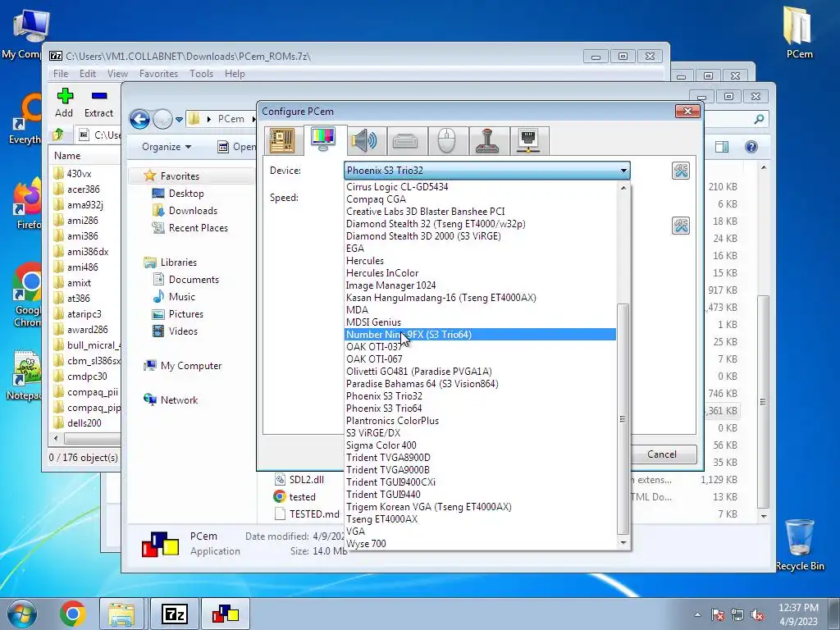Pick Tseng ET4000AX entry
The height and width of the screenshot is (630, 840).
[x=481, y=519]
